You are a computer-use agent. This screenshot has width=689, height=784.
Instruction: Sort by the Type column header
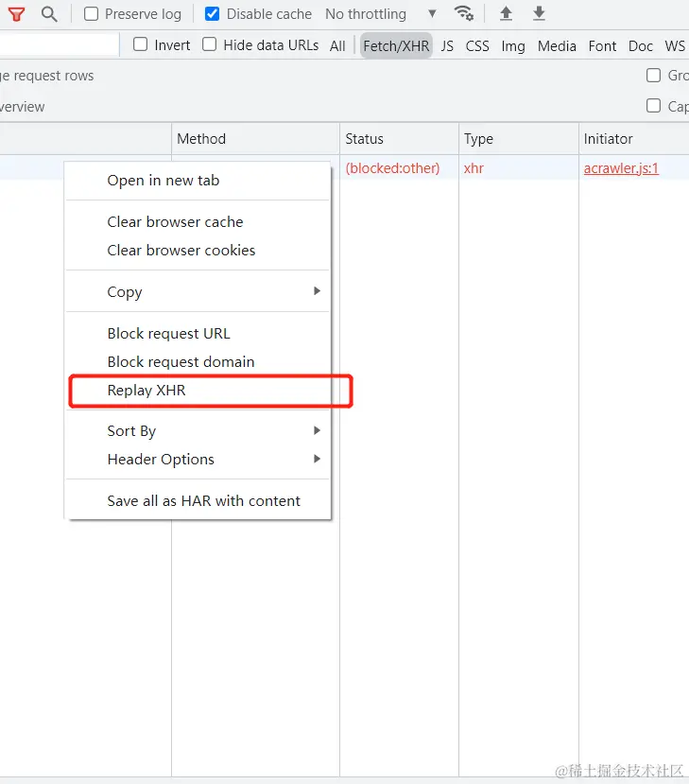519,138
